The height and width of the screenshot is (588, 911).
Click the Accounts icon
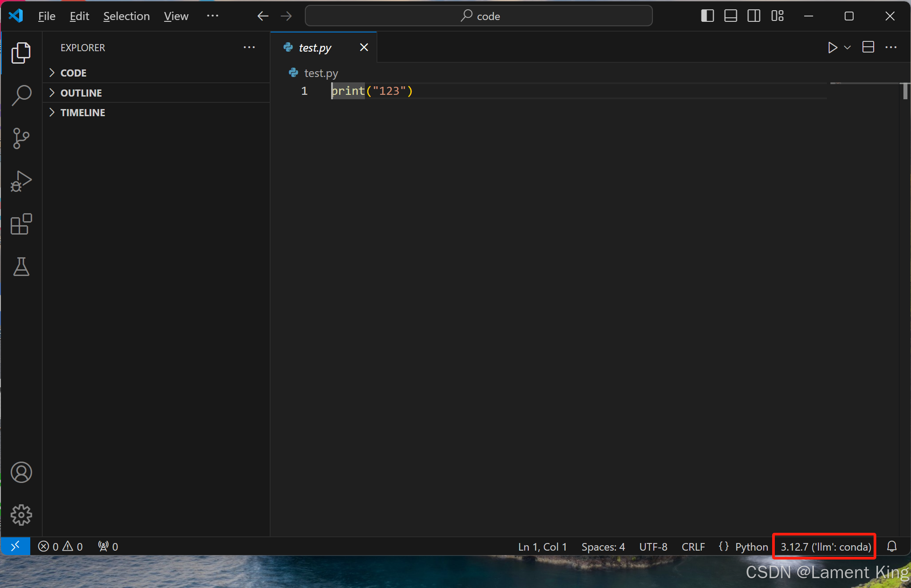pos(21,472)
